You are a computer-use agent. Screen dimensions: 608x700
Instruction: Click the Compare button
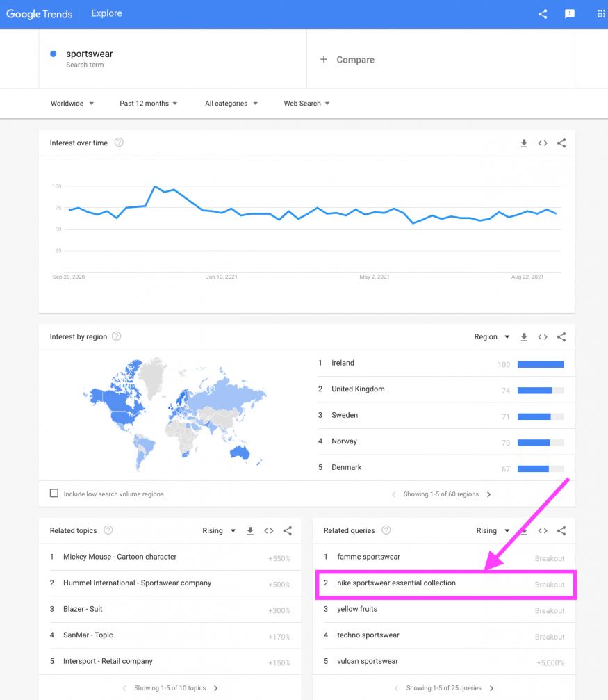pos(347,60)
